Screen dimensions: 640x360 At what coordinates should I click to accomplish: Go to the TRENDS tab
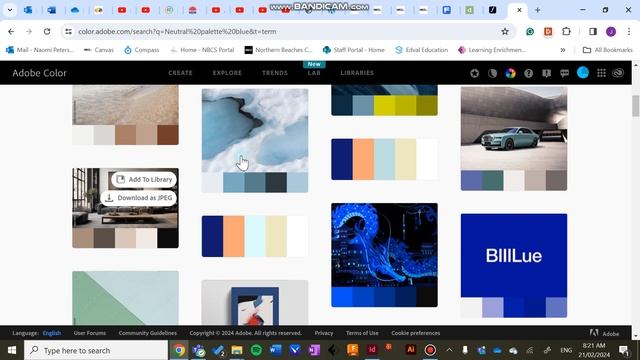pyautogui.click(x=275, y=73)
